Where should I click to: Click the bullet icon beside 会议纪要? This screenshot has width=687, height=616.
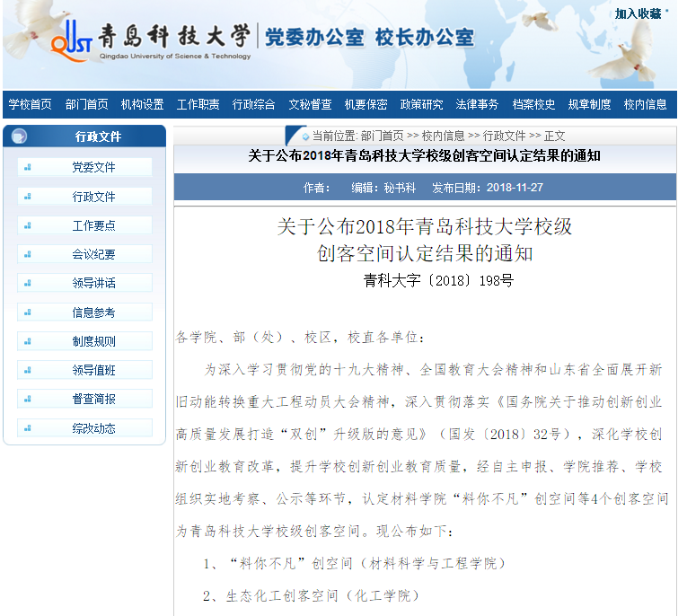tap(28, 254)
